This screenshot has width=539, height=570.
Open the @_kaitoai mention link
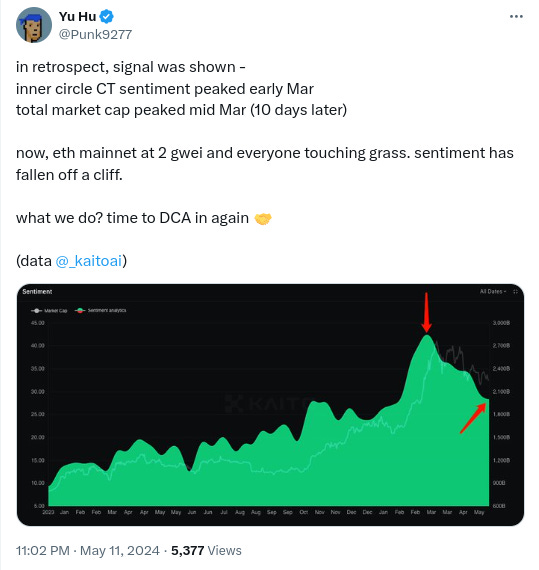(x=88, y=261)
